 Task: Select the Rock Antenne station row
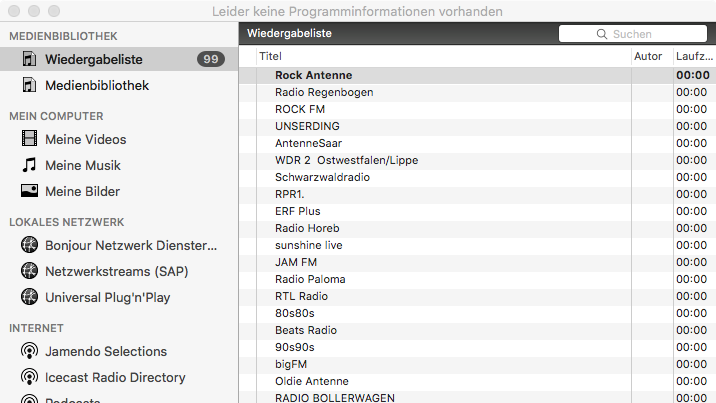coord(477,75)
